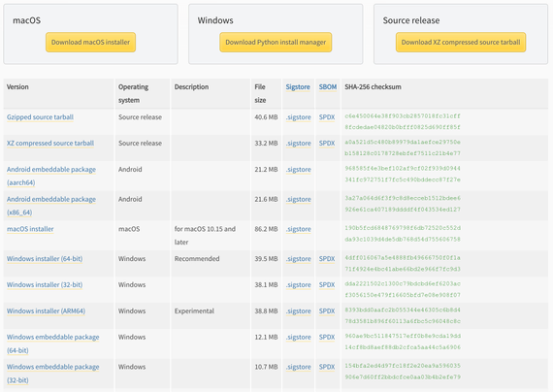Open SPDX link for Windows installer (ARM64)
This screenshot has height=392, width=553.
tap(327, 310)
